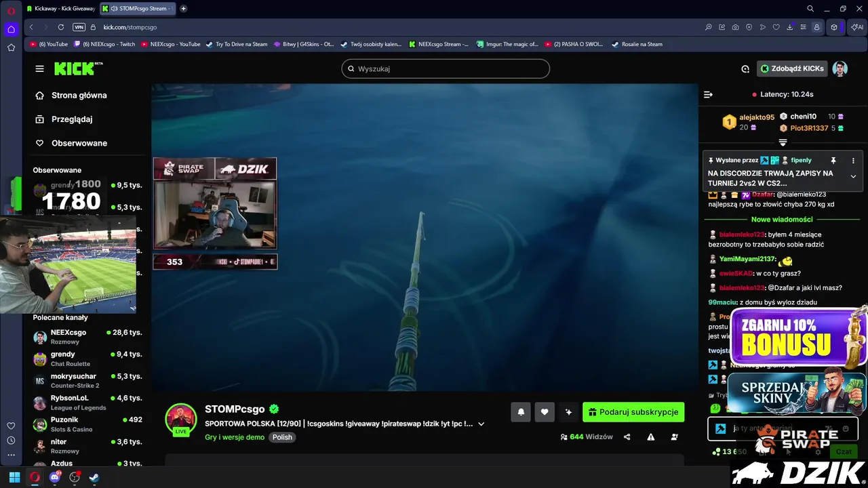Screen dimensions: 868x488
Task: Open YouTube bookmark in bookmarks bar
Action: 49,44
